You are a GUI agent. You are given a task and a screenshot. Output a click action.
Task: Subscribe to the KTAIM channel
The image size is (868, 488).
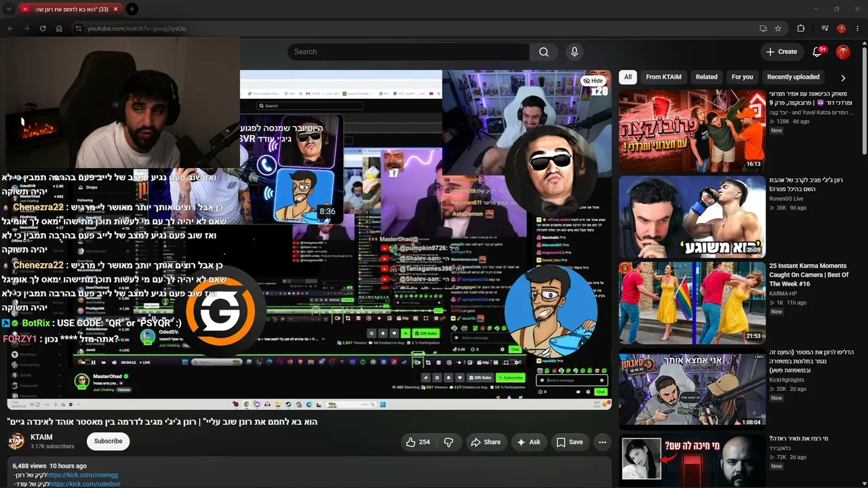click(x=108, y=441)
